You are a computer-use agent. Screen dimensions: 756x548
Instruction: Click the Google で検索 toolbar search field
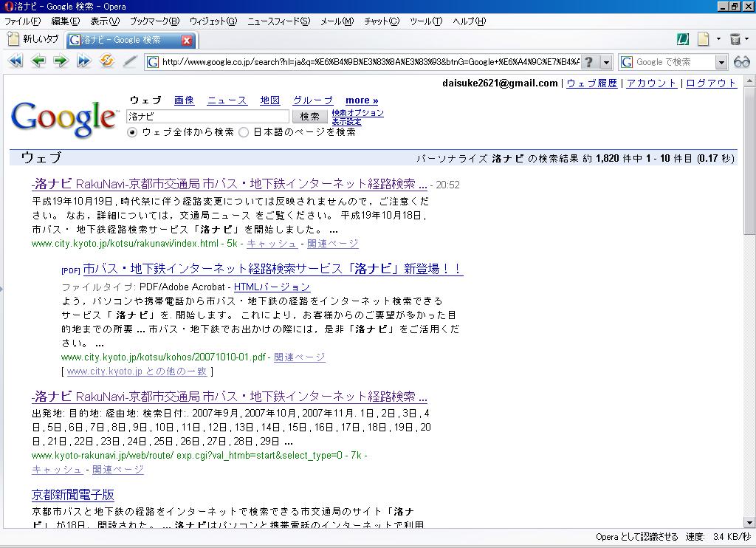pyautogui.click(x=673, y=62)
